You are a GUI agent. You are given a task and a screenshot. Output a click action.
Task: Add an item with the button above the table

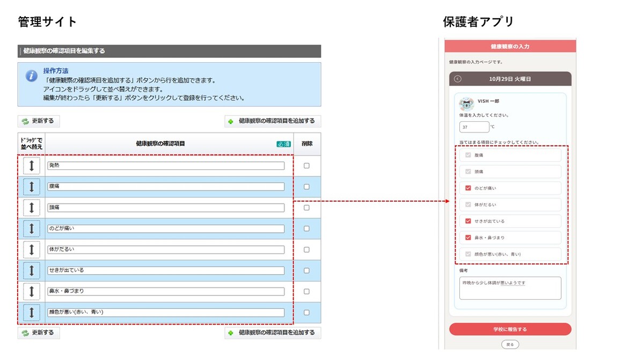(x=273, y=121)
